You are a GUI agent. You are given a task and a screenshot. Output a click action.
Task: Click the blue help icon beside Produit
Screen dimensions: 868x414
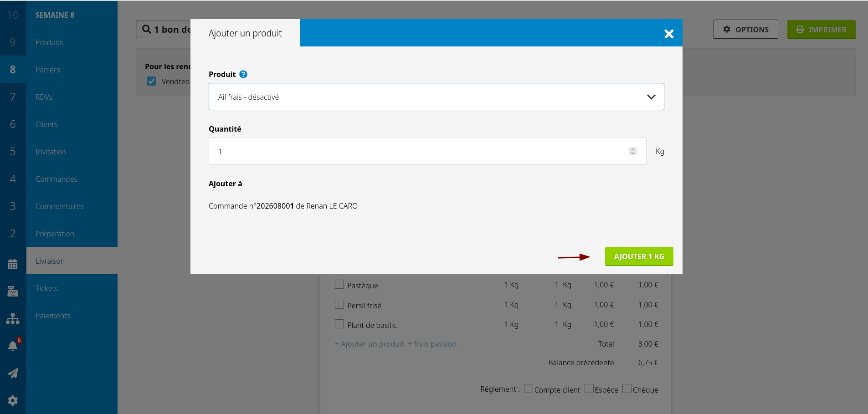pos(243,74)
